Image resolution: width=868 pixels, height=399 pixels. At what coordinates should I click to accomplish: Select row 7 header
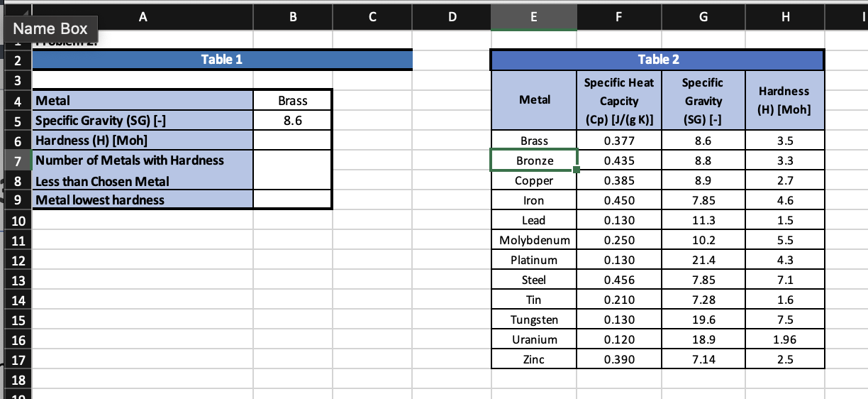17,160
